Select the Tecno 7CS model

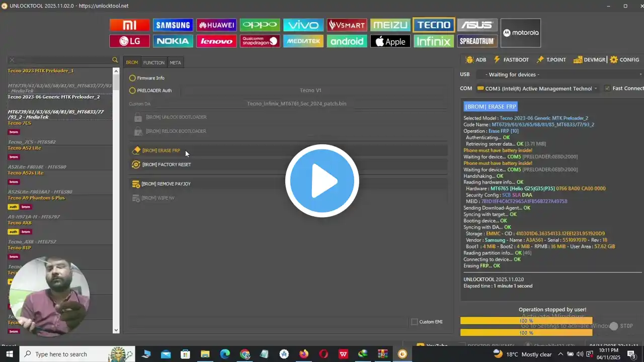coord(59,133)
